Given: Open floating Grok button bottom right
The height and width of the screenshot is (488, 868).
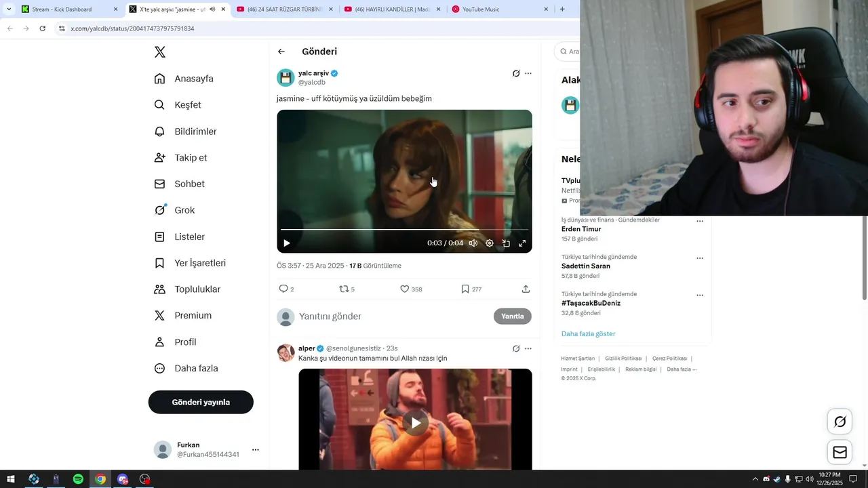Looking at the screenshot, I should [840, 422].
